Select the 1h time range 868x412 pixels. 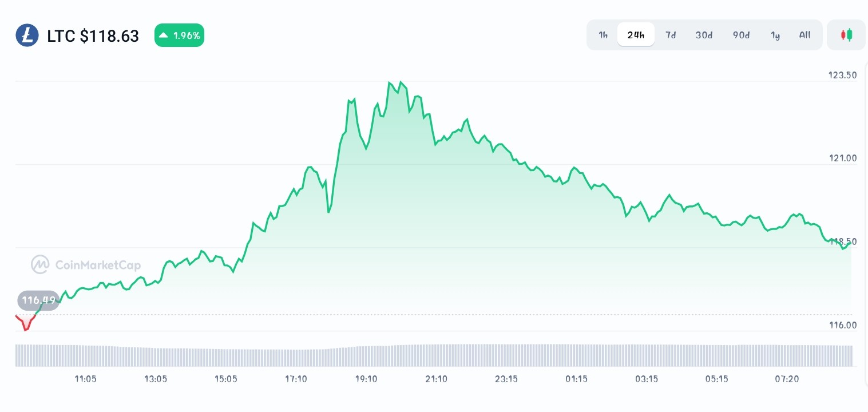click(x=603, y=35)
